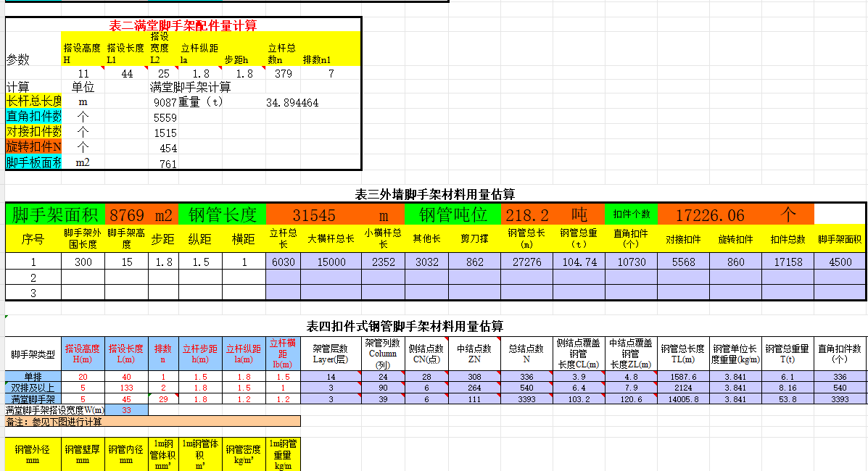Select the 25 value under 搭设宽度 L2
Screen dimensions: 868x471
(163, 74)
